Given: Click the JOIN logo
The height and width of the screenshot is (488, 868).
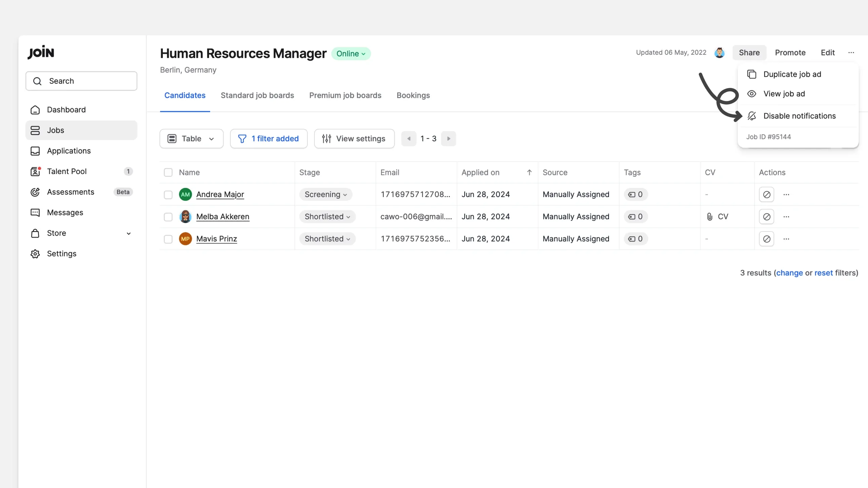Looking at the screenshot, I should click(x=41, y=52).
